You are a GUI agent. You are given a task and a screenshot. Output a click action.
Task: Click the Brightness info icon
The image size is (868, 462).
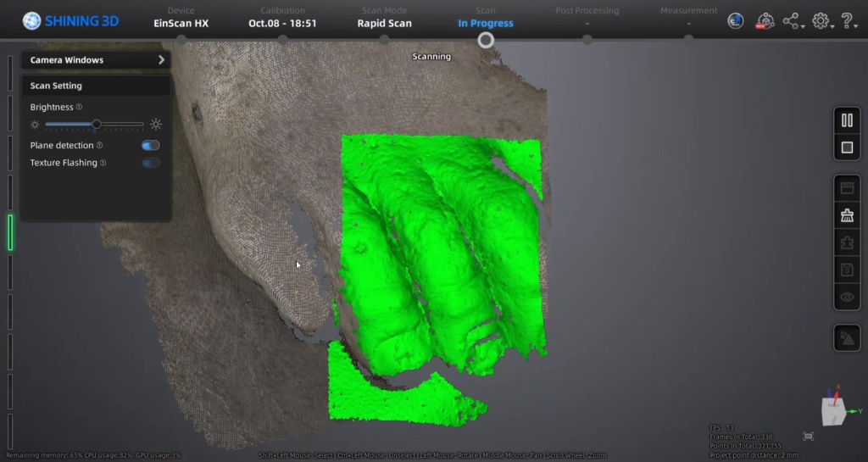pos(79,107)
